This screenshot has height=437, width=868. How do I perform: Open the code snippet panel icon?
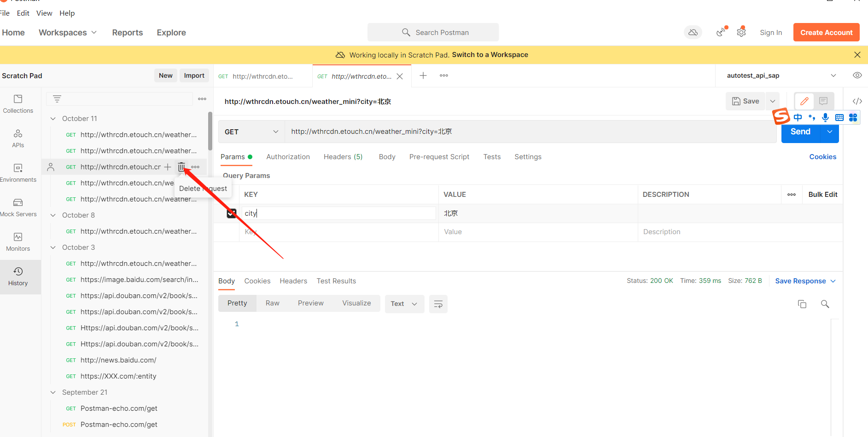point(857,101)
